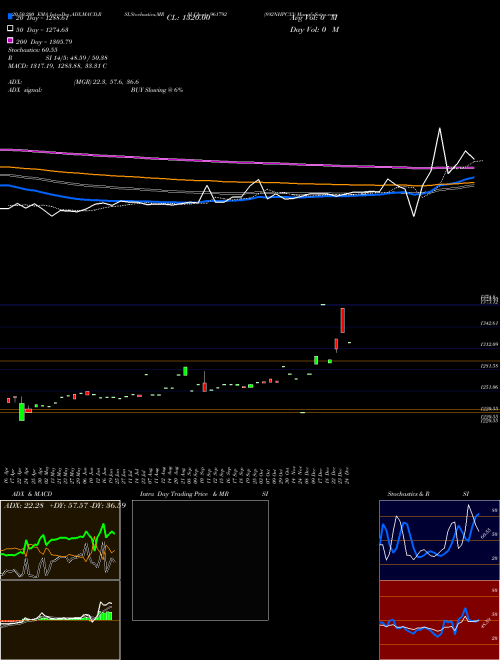
Task: Click the 'BUY Slowing @ 6%' signal text
Action: pyautogui.click(x=157, y=90)
